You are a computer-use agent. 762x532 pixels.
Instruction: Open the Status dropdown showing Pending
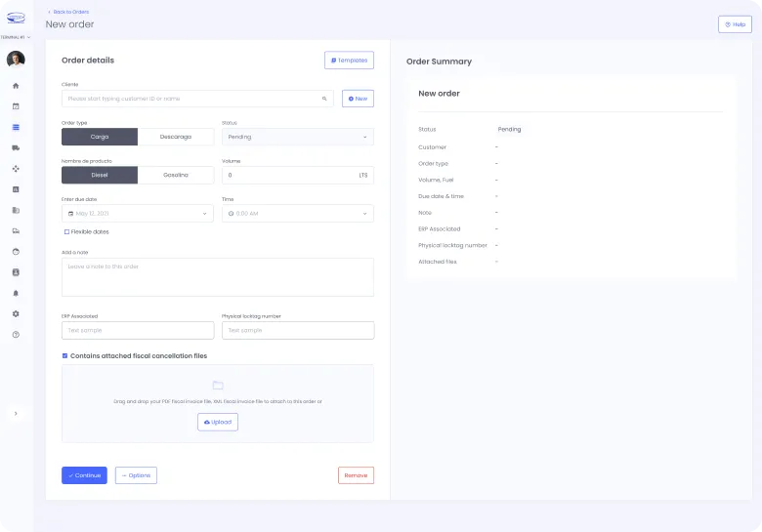297,137
